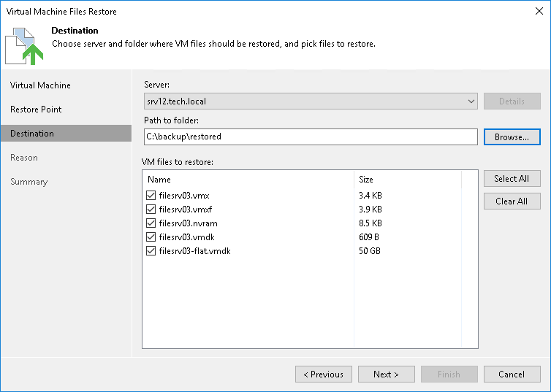This screenshot has width=551, height=392.
Task: Open the Server dropdown arrow
Action: coord(471,101)
